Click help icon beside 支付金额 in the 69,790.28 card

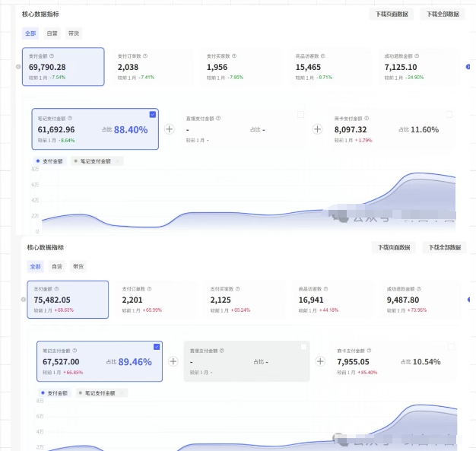click(x=52, y=56)
